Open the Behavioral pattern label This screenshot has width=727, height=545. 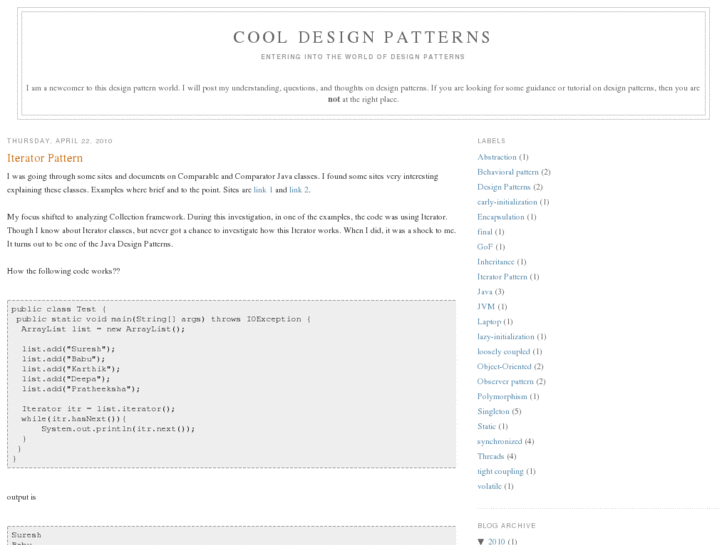(x=508, y=172)
